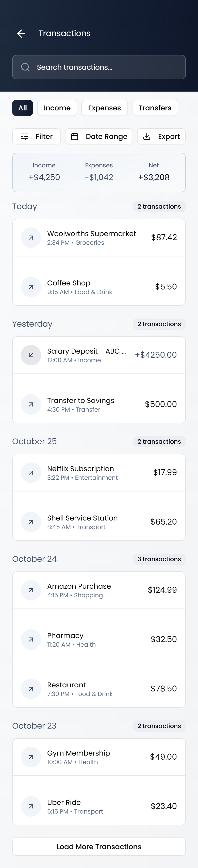Open the Amazon Purchase transaction
198x868 pixels.
coord(99,590)
